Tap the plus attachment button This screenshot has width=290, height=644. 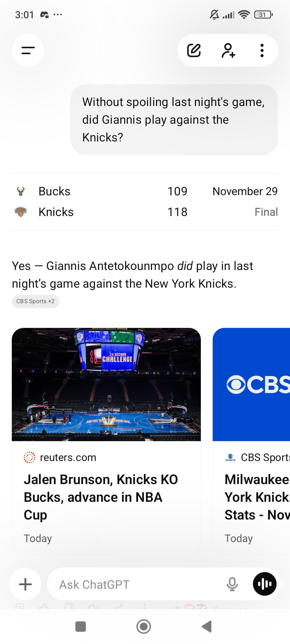pyautogui.click(x=25, y=584)
